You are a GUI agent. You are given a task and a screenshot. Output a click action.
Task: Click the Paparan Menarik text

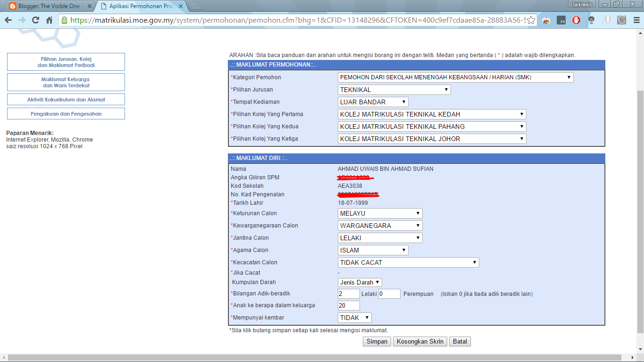pyautogui.click(x=30, y=133)
